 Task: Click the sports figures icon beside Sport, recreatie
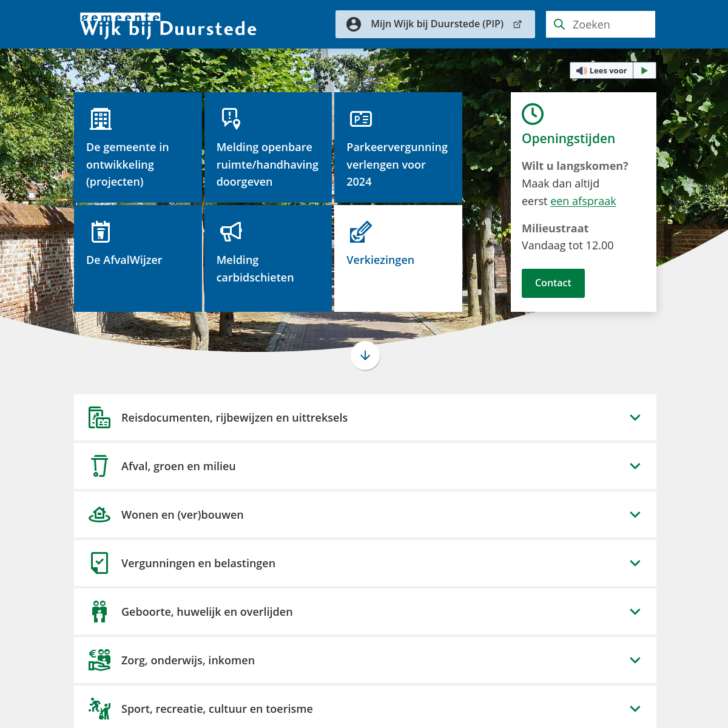pyautogui.click(x=99, y=709)
